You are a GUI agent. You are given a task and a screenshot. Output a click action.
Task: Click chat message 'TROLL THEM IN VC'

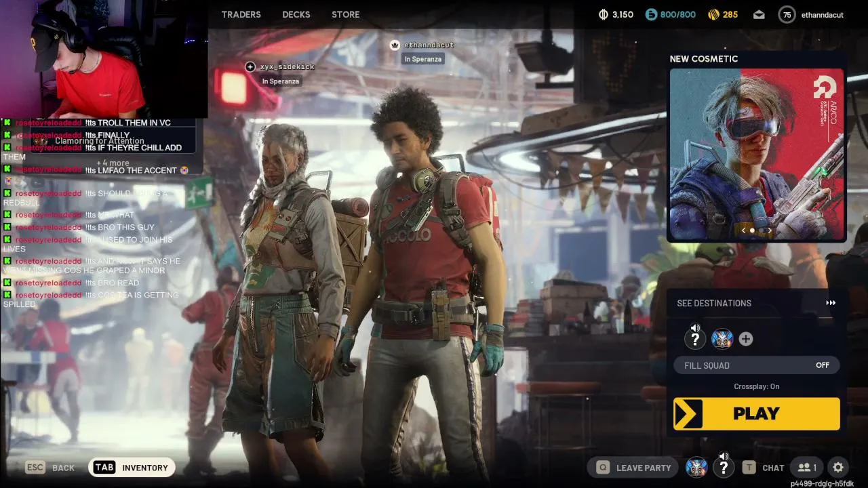pyautogui.click(x=134, y=123)
